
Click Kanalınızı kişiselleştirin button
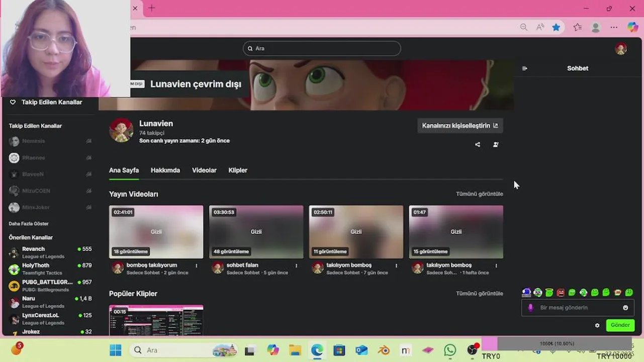click(460, 126)
